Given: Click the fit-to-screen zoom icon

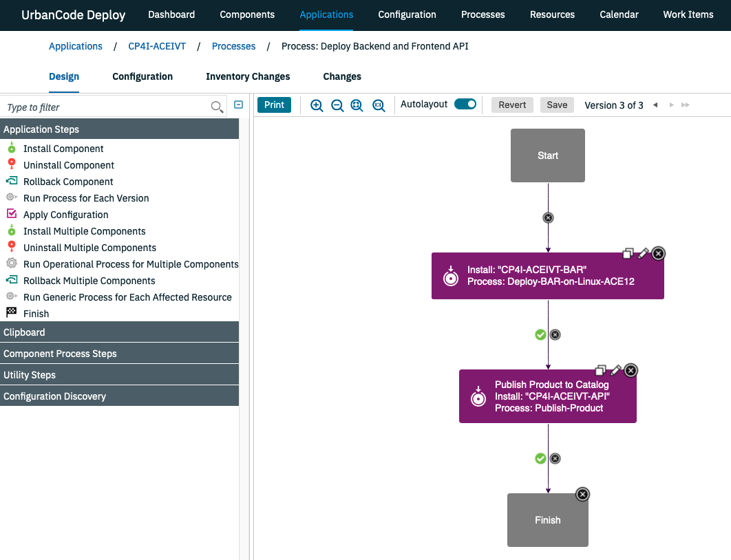Looking at the screenshot, I should (357, 105).
